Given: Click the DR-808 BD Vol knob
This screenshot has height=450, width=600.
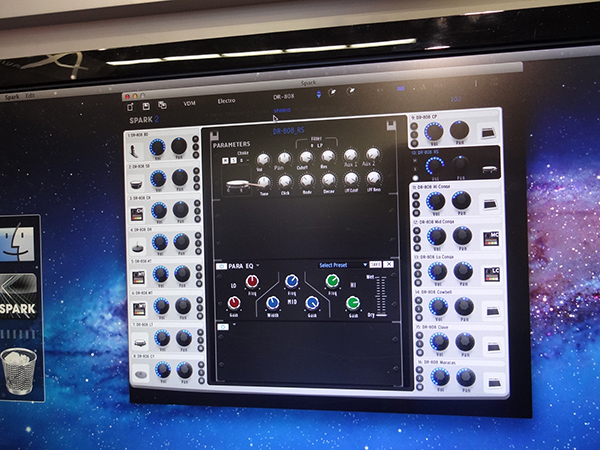Looking at the screenshot, I should click(x=157, y=147).
